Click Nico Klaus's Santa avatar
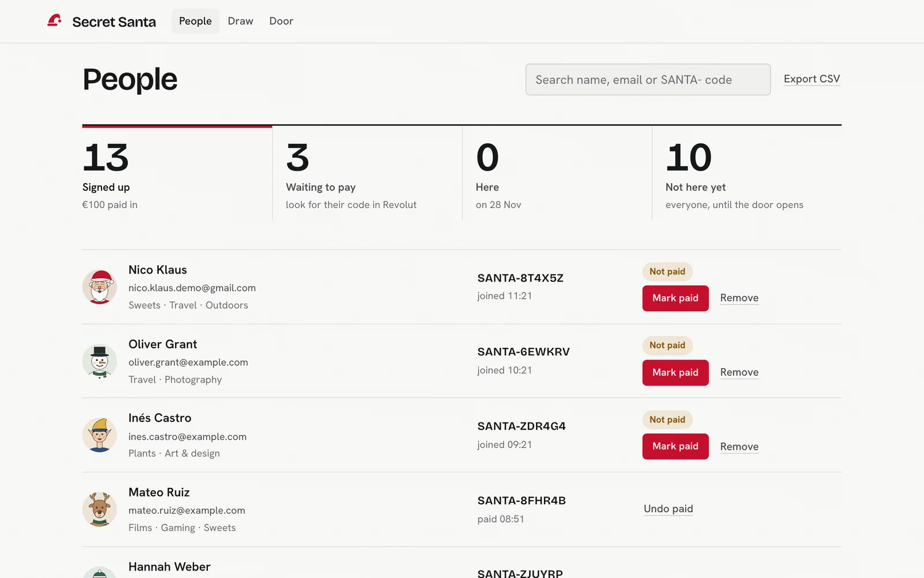Screen dimensions: 924x578 [99, 287]
